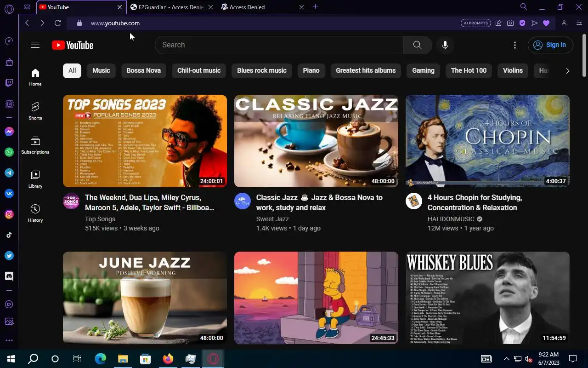Open VK in the sidebar
The image size is (588, 368).
[x=9, y=194]
